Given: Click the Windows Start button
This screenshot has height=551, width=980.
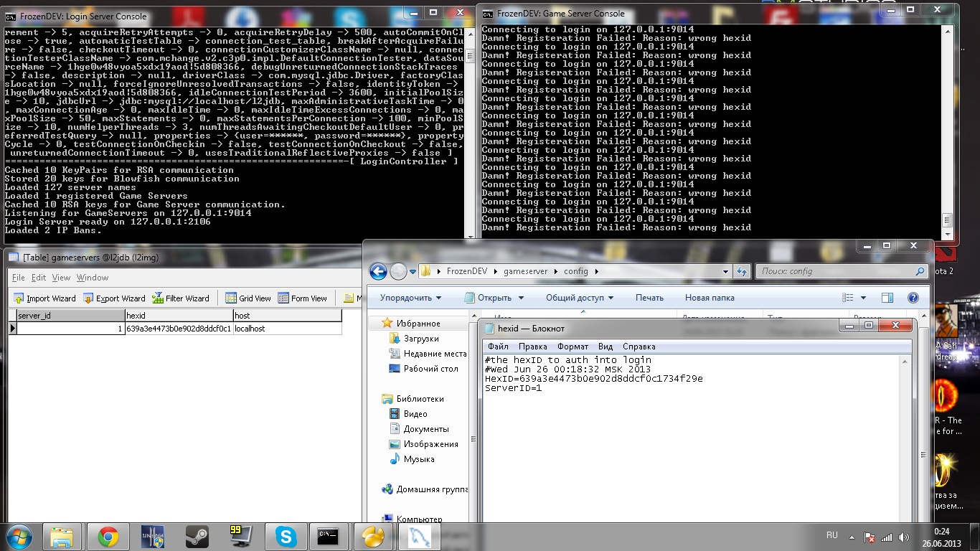Looking at the screenshot, I should 19,536.
